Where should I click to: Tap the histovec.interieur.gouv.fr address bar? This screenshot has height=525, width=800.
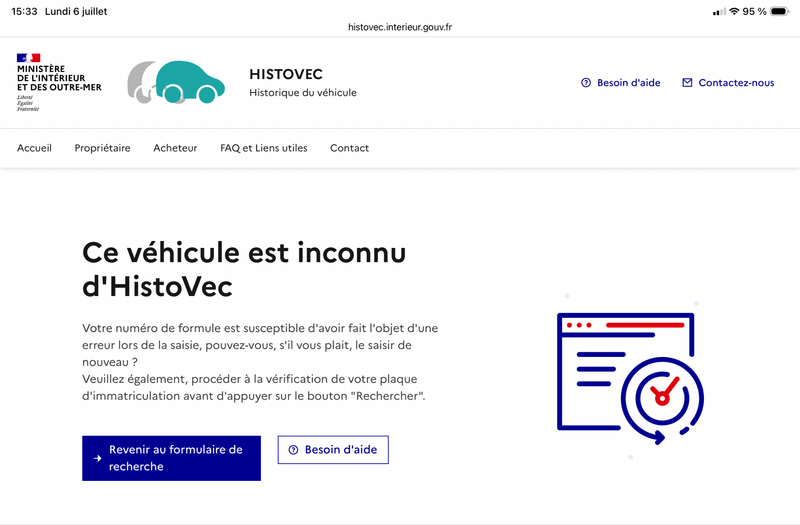[400, 27]
